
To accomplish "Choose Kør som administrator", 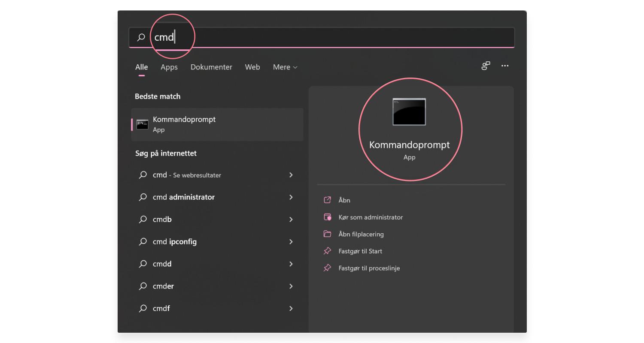I will click(371, 217).
